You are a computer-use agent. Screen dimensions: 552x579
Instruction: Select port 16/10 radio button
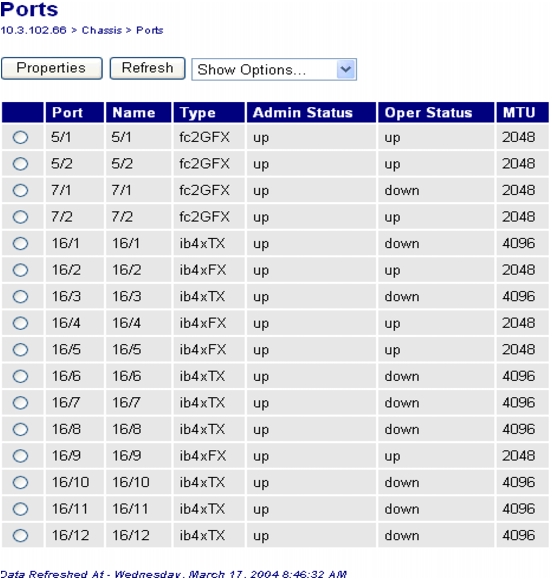pyautogui.click(x=20, y=482)
